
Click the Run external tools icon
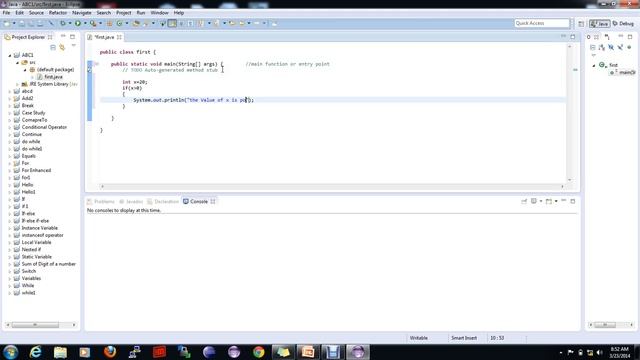point(93,23)
